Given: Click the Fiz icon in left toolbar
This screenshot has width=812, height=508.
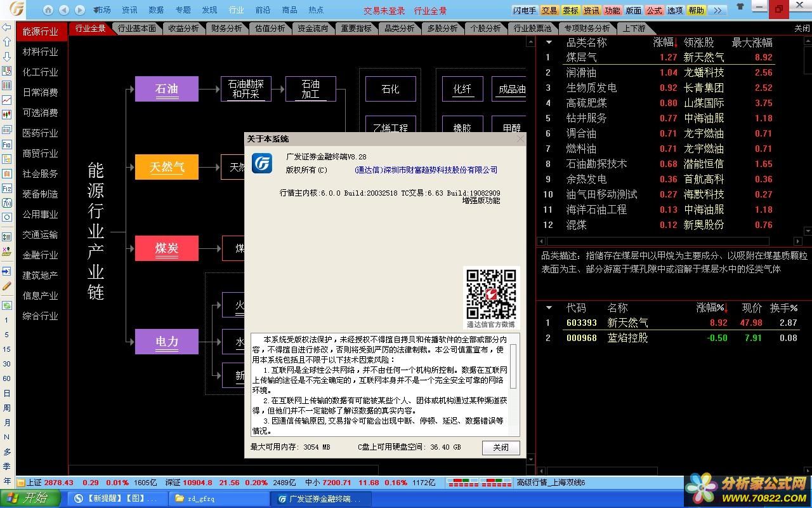Looking at the screenshot, I should (7, 189).
